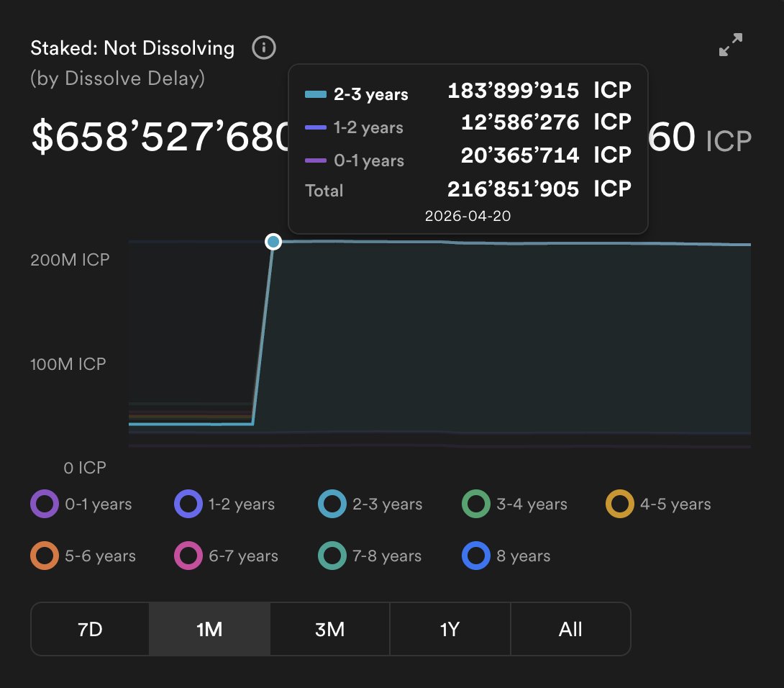This screenshot has height=688, width=784.
Task: Click the 20'365'714 ICP tooltip value
Action: [x=546, y=155]
